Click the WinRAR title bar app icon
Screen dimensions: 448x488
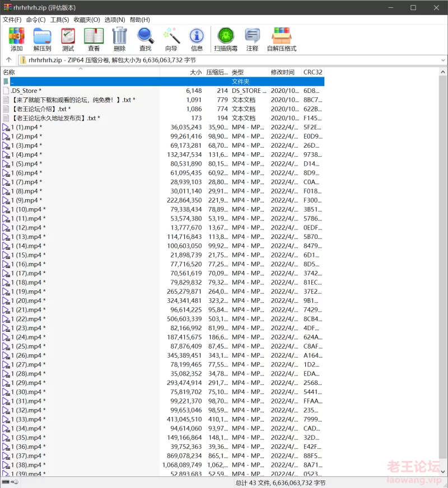(7, 7)
